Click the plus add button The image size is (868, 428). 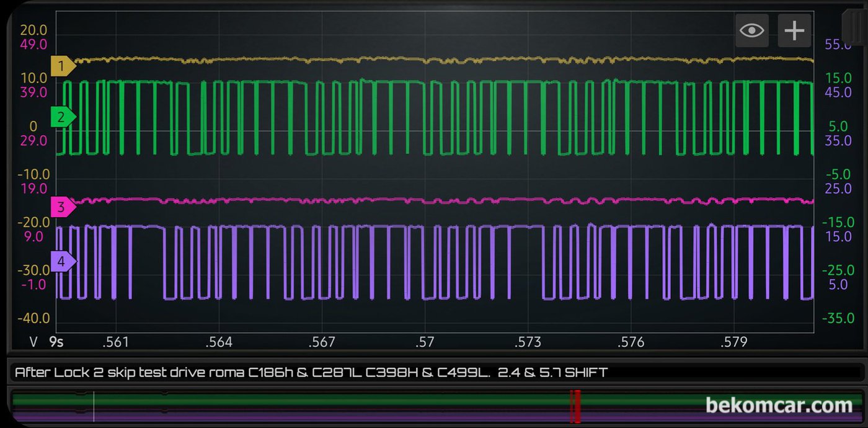point(794,30)
